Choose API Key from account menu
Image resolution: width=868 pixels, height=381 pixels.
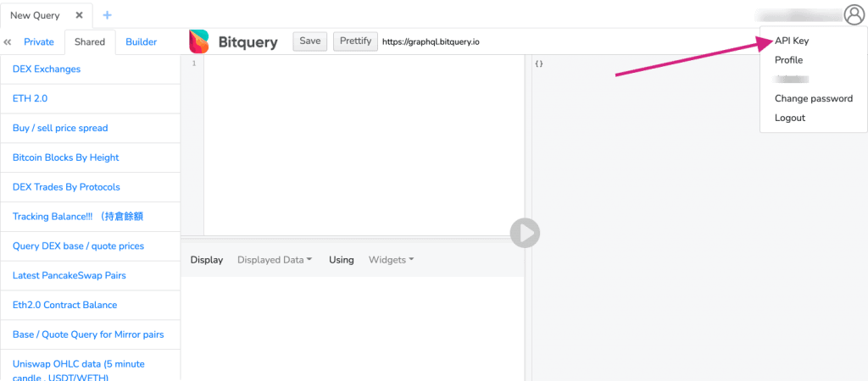[792, 41]
